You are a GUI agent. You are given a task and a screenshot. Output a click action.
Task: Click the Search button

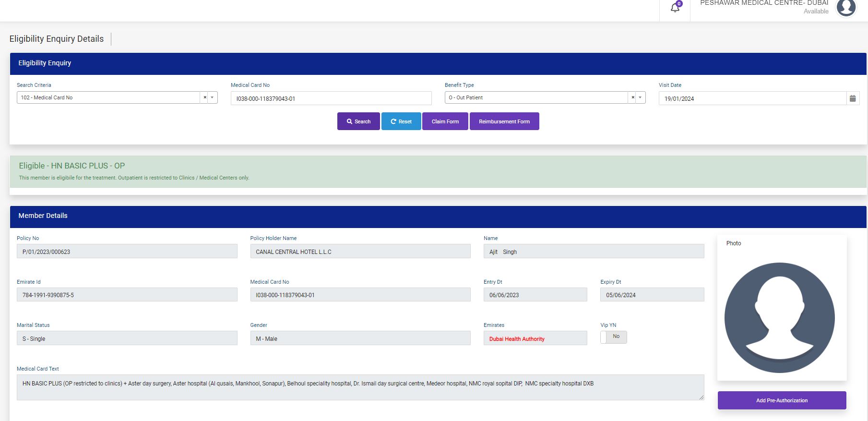click(358, 121)
